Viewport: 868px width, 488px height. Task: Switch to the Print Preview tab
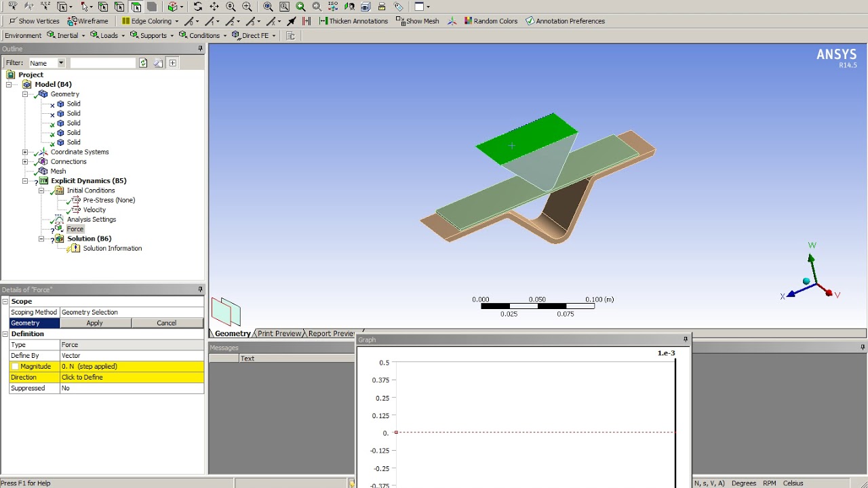(279, 333)
